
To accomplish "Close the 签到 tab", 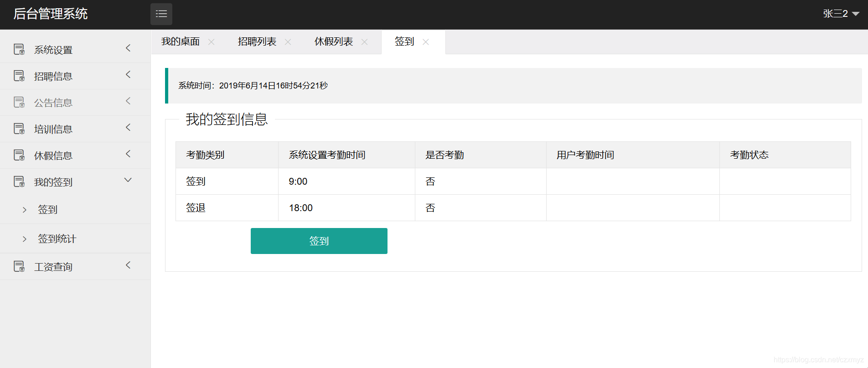I will (x=426, y=42).
